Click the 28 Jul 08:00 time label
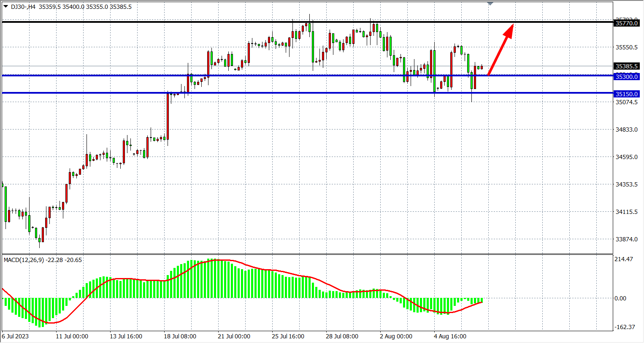Viewport: 644px width, 343px height. pyautogui.click(x=342, y=336)
